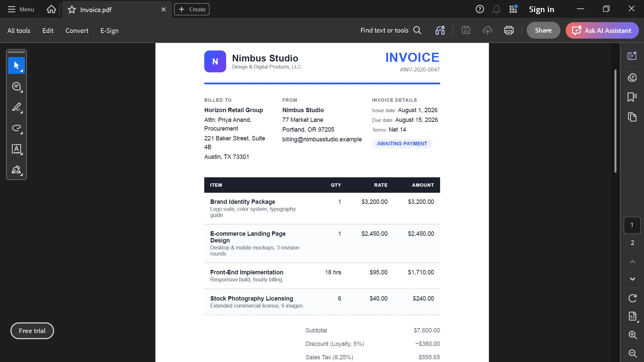The width and height of the screenshot is (644, 362).
Task: Click the Horizon Retail Group name
Action: click(x=233, y=110)
